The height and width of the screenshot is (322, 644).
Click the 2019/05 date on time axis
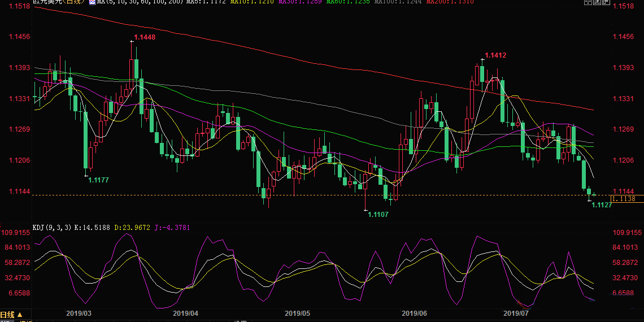coord(298,312)
